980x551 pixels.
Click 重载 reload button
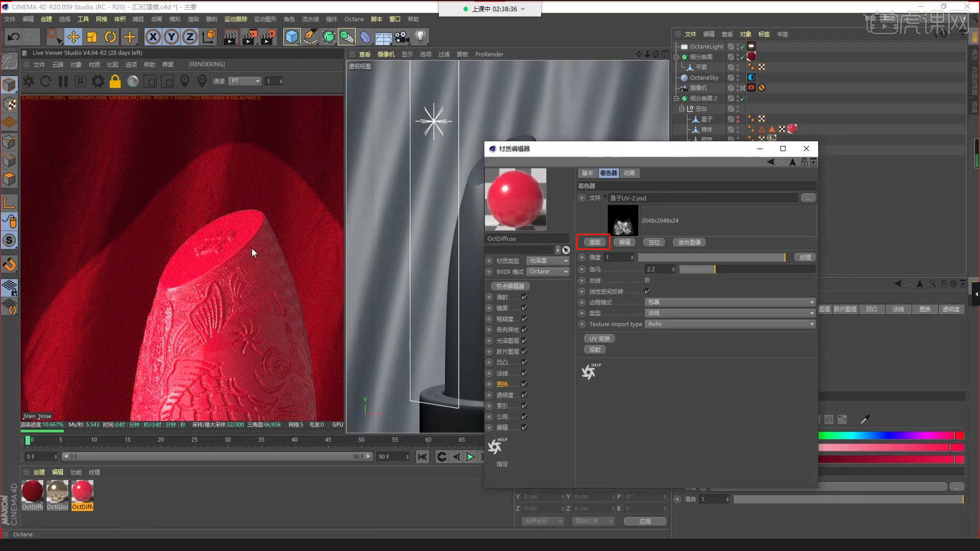click(x=595, y=242)
